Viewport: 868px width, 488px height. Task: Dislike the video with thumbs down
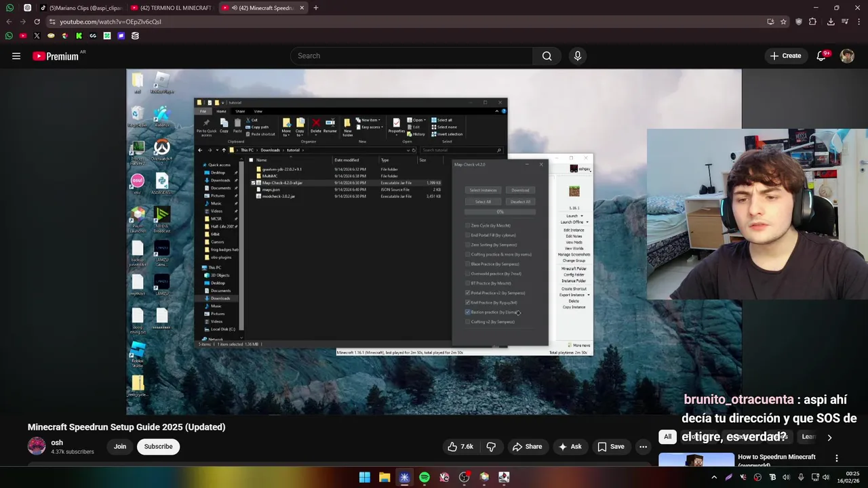click(491, 447)
